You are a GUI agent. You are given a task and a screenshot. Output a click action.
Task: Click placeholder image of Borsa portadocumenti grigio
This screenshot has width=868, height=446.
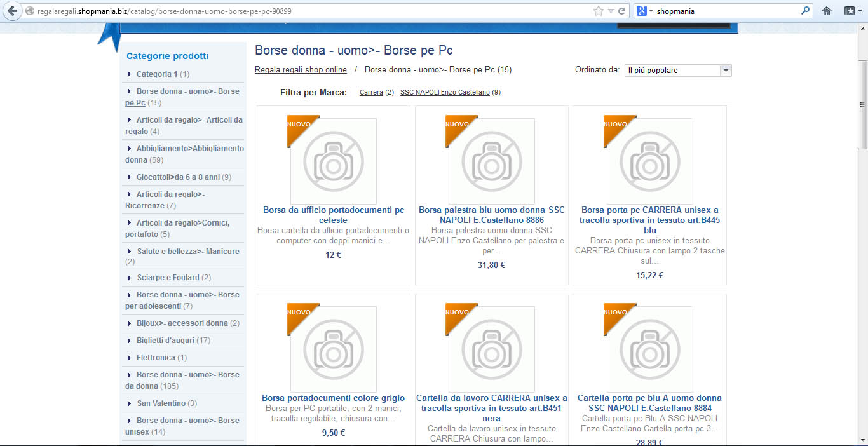click(x=334, y=349)
